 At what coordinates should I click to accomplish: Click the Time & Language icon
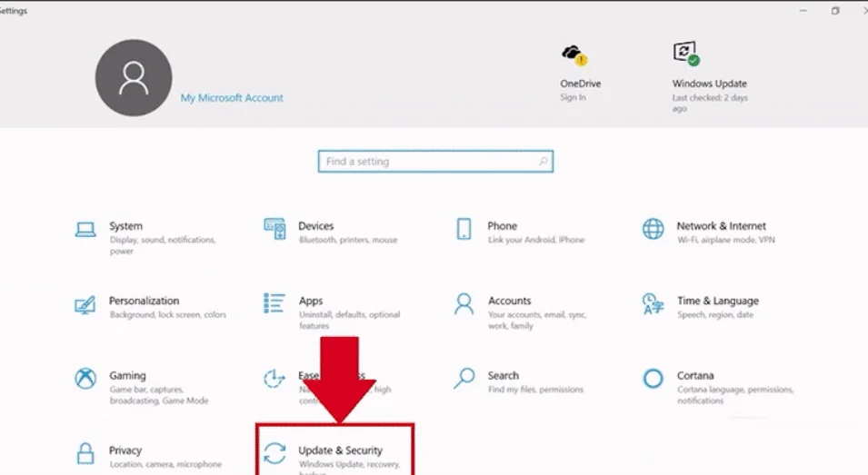[x=653, y=303]
